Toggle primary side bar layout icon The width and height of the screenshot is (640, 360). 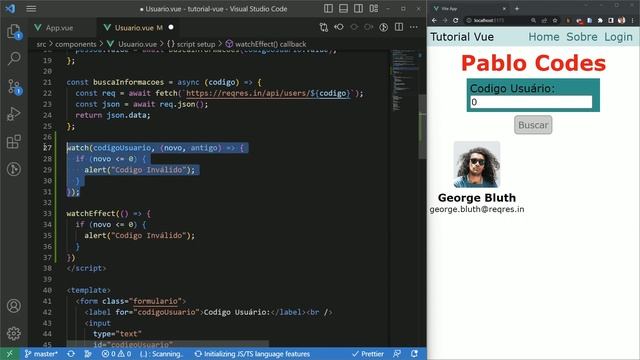point(328,9)
